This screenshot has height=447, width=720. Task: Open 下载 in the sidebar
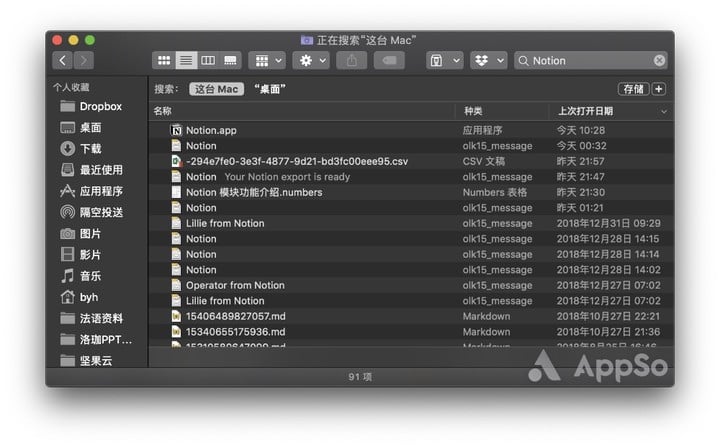coord(80,149)
